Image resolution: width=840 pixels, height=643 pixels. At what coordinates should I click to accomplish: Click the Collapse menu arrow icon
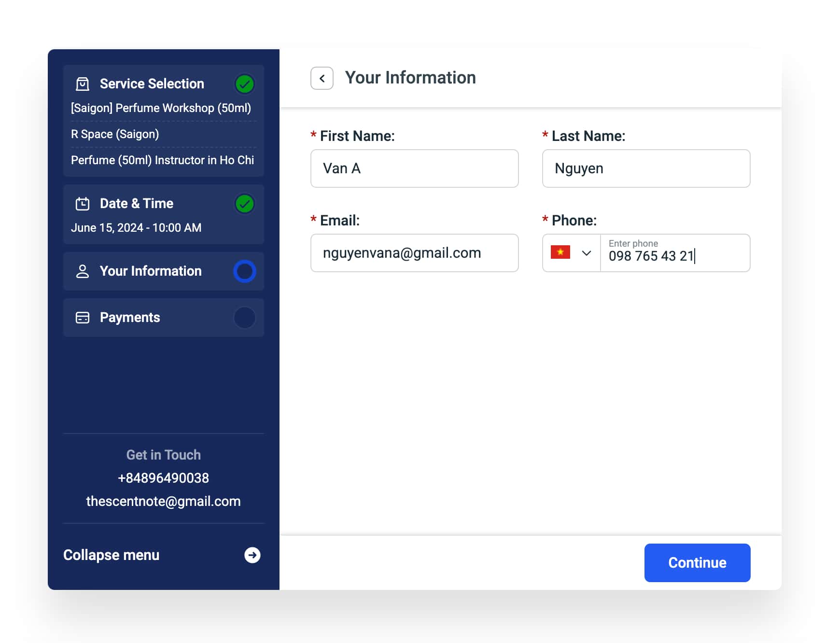pyautogui.click(x=252, y=555)
